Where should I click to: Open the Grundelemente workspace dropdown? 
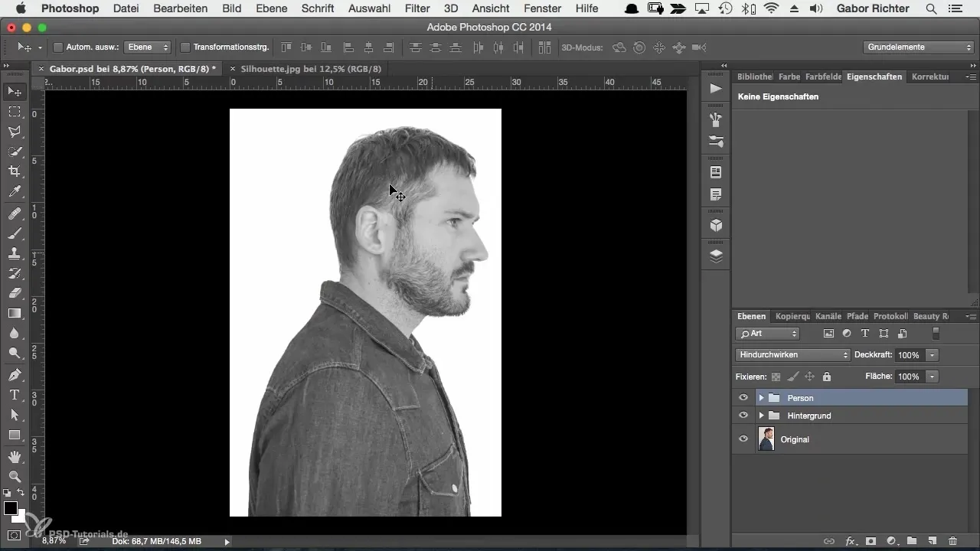click(918, 47)
